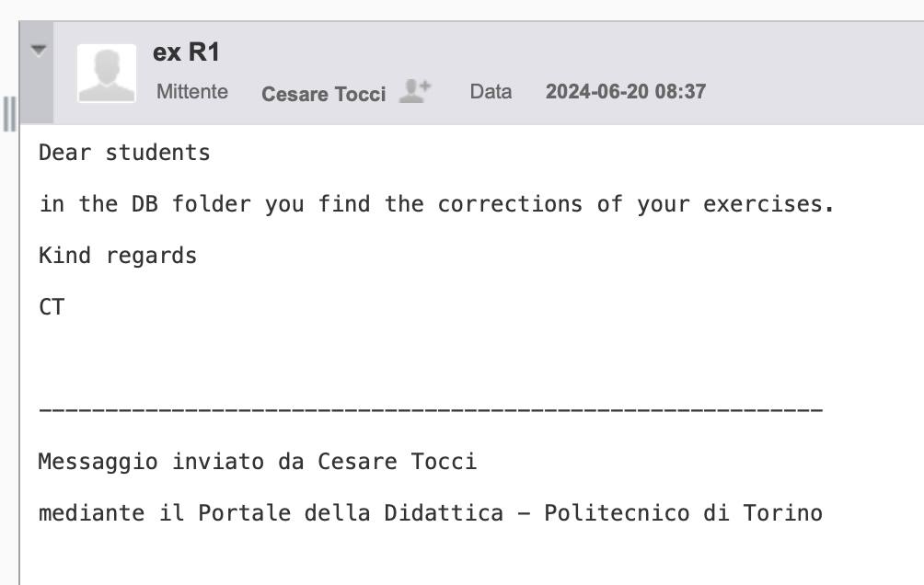Click 'Portale della Didattica' in footer
Image resolution: width=924 pixels, height=585 pixels.
point(351,512)
